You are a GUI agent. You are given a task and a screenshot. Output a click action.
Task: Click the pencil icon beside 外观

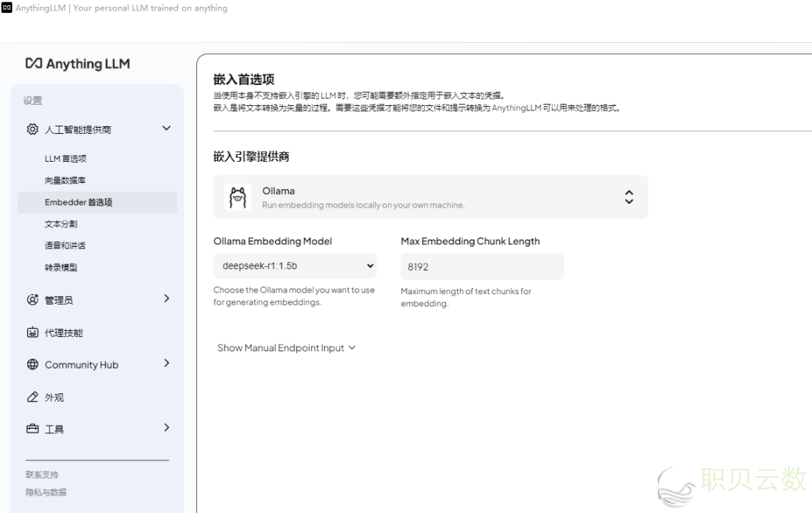pyautogui.click(x=32, y=397)
